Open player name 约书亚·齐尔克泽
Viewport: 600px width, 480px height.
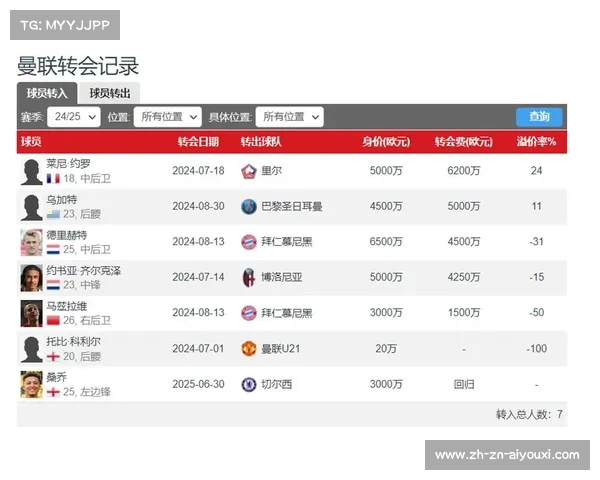tap(83, 271)
